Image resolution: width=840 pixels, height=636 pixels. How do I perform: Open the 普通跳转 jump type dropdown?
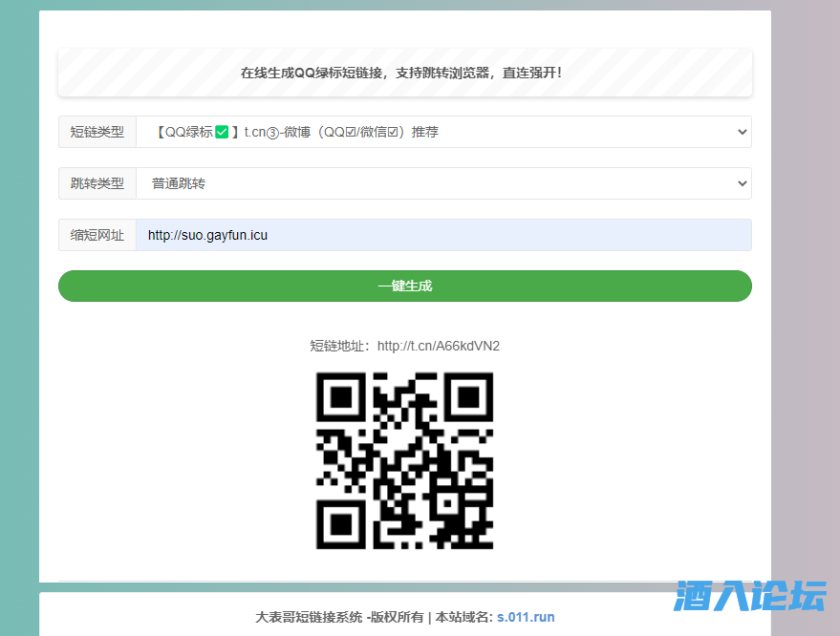[x=442, y=183]
